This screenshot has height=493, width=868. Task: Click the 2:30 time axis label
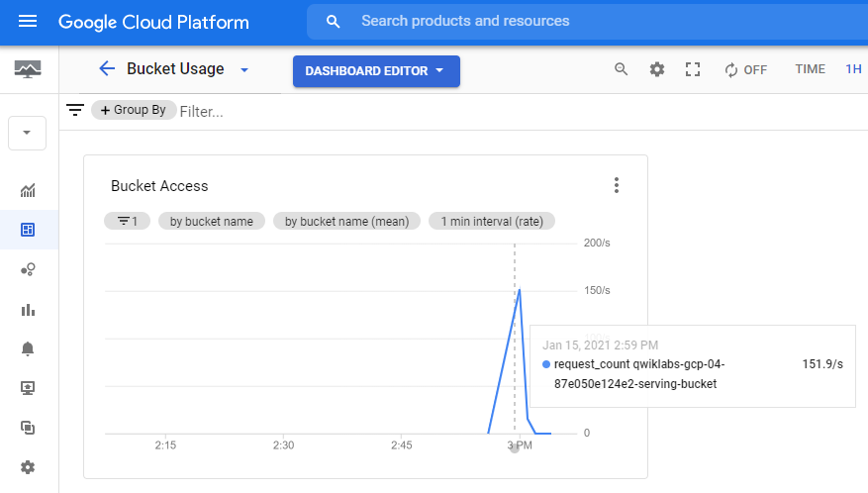283,444
